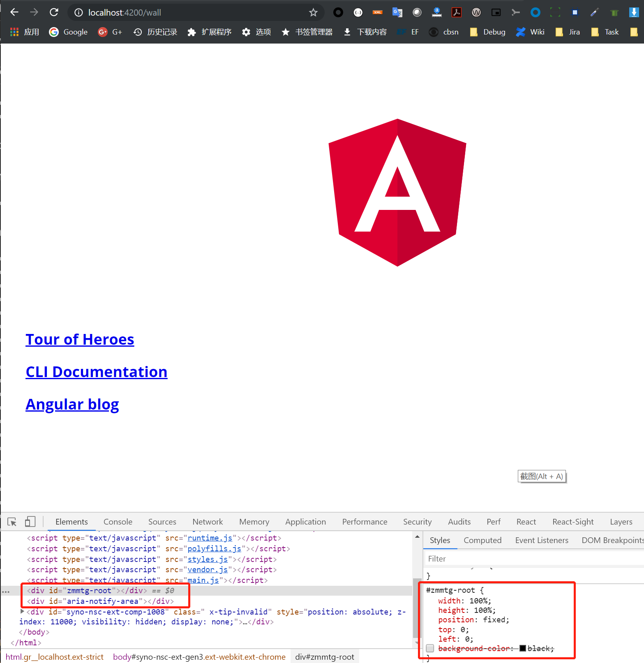Open Downloads (下载内容) bookmark
Screen dimensions: 644x663
click(365, 32)
